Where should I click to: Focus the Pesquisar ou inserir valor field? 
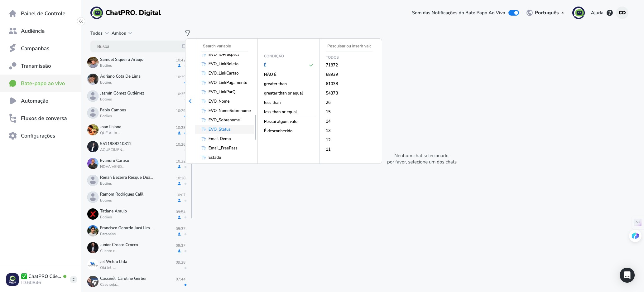(x=349, y=46)
